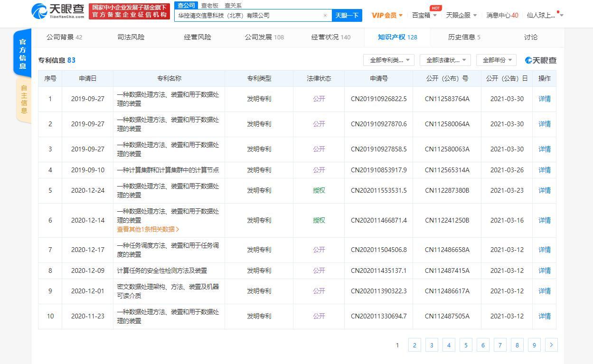
Task: Open the 经营风险 tab
Action: [198, 37]
